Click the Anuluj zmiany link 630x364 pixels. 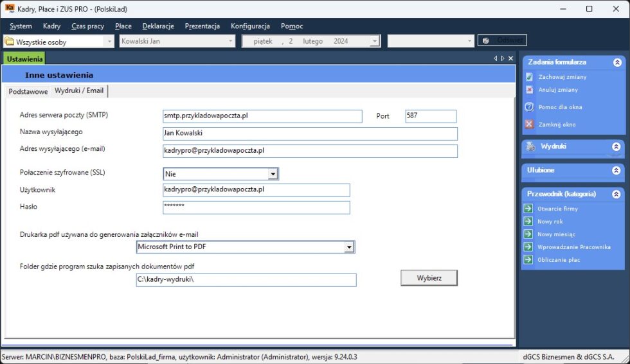(558, 89)
